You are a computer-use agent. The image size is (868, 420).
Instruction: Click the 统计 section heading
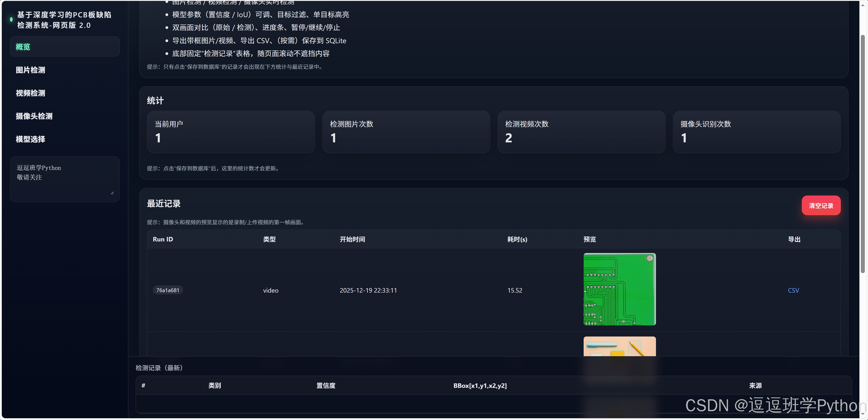(155, 100)
